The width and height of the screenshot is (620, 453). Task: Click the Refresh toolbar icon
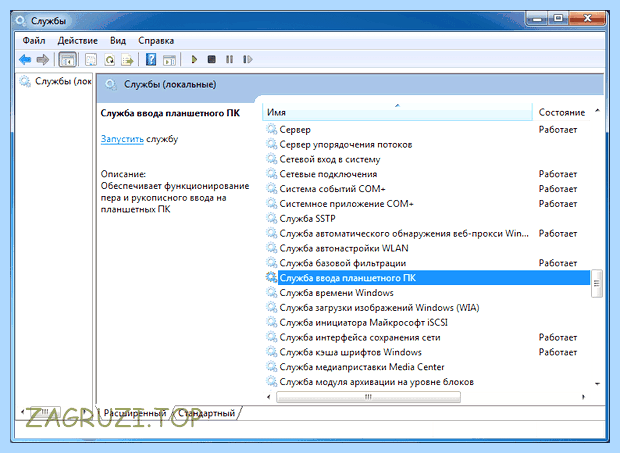110,60
